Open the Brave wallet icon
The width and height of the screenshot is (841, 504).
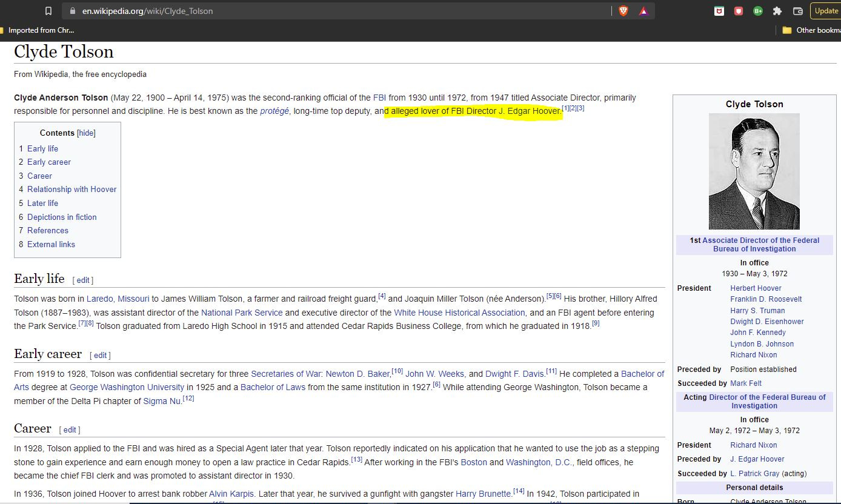click(798, 11)
